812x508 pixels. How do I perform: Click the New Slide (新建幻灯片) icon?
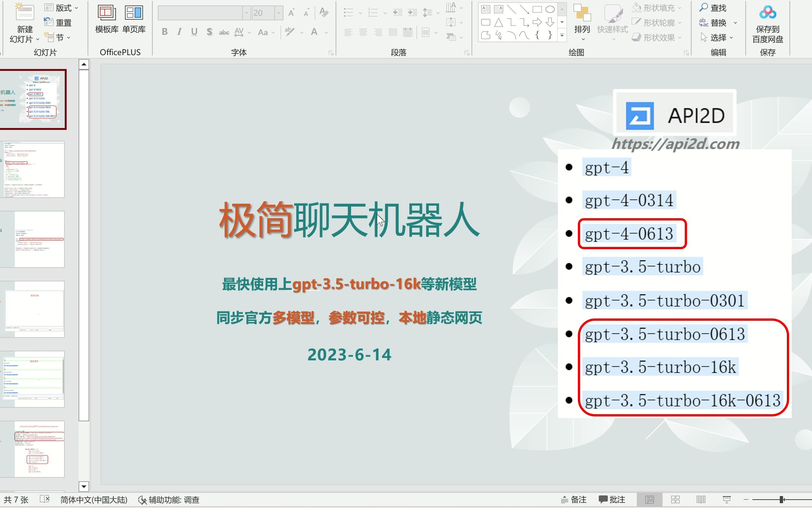click(x=24, y=13)
